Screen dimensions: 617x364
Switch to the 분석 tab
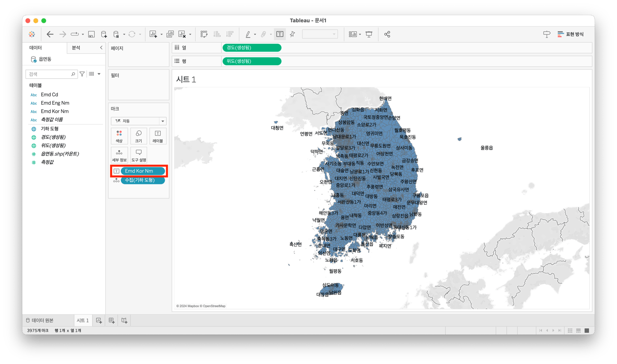[76, 47]
